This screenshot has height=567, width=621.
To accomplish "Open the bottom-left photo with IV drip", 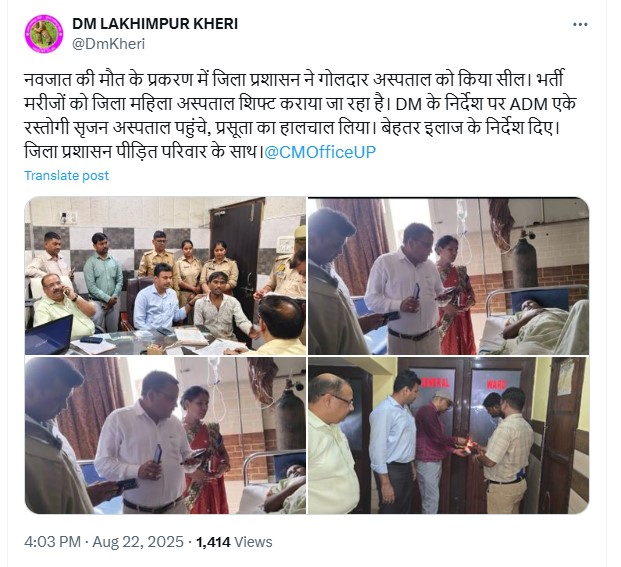I will coord(165,435).
